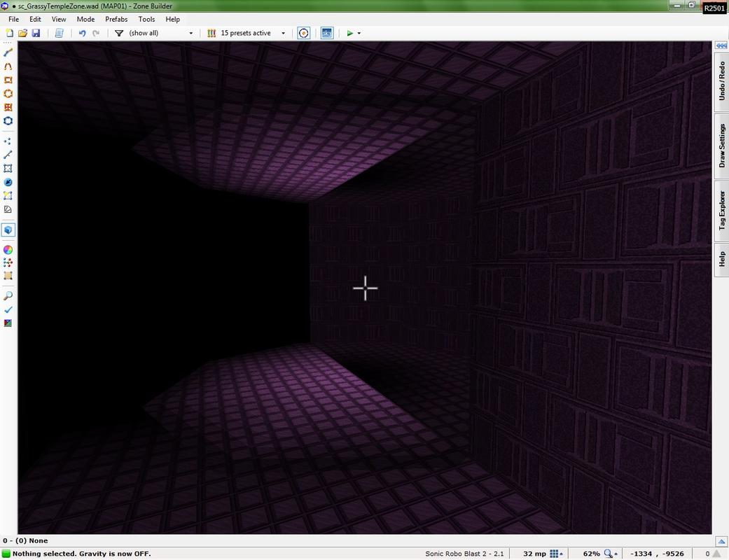Image resolution: width=729 pixels, height=560 pixels.
Task: Redo the last undone action
Action: click(x=96, y=33)
